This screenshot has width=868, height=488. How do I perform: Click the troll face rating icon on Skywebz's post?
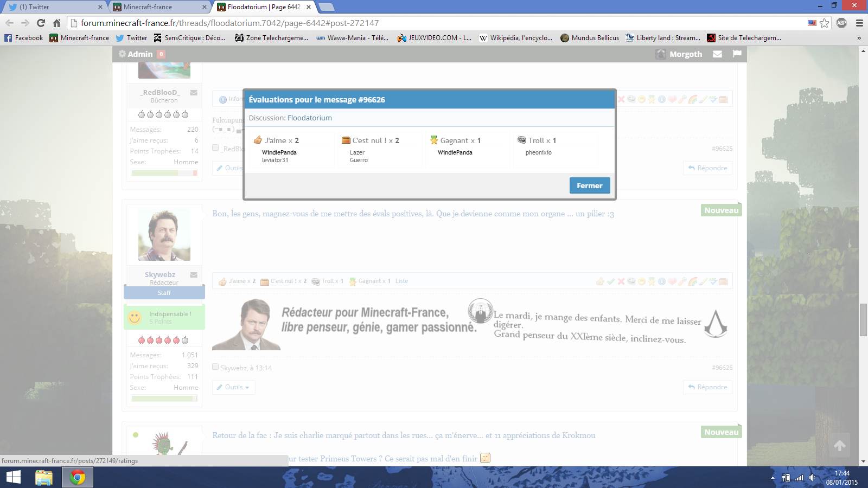631,281
